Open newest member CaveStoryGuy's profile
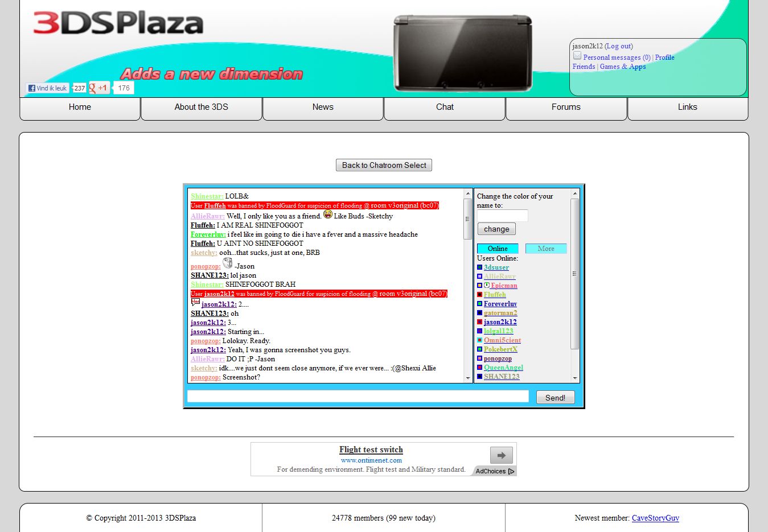Viewport: 768px width, 532px height. [655, 518]
